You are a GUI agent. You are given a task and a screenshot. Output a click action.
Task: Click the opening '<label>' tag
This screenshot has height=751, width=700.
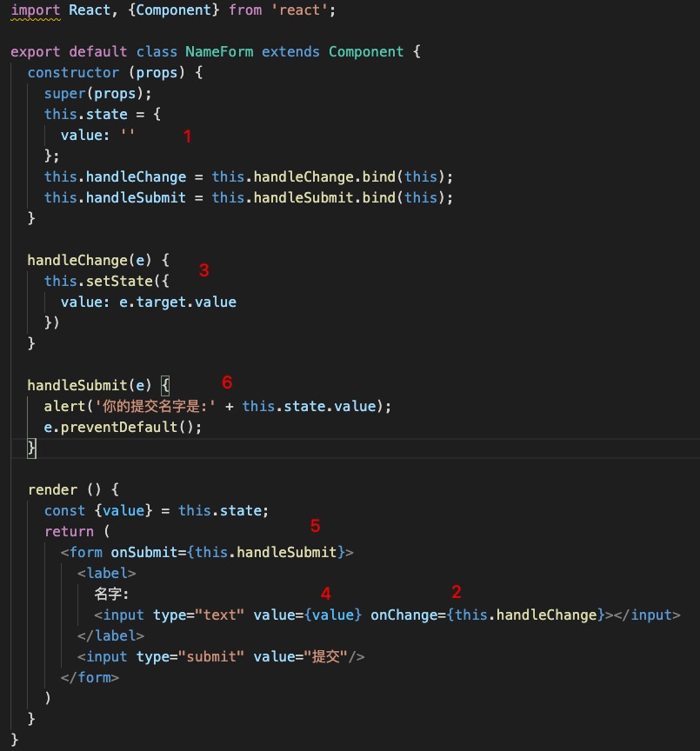pos(106,574)
